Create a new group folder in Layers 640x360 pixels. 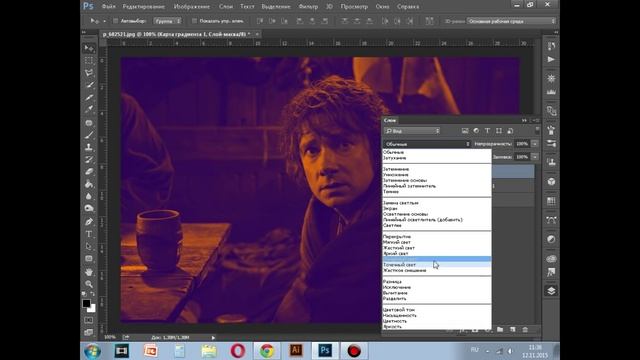500,329
